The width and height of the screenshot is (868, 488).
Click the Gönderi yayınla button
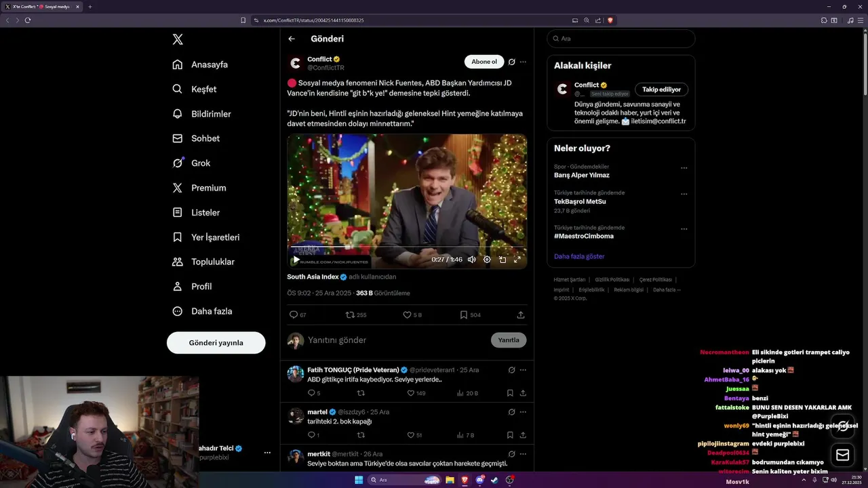coord(216,343)
